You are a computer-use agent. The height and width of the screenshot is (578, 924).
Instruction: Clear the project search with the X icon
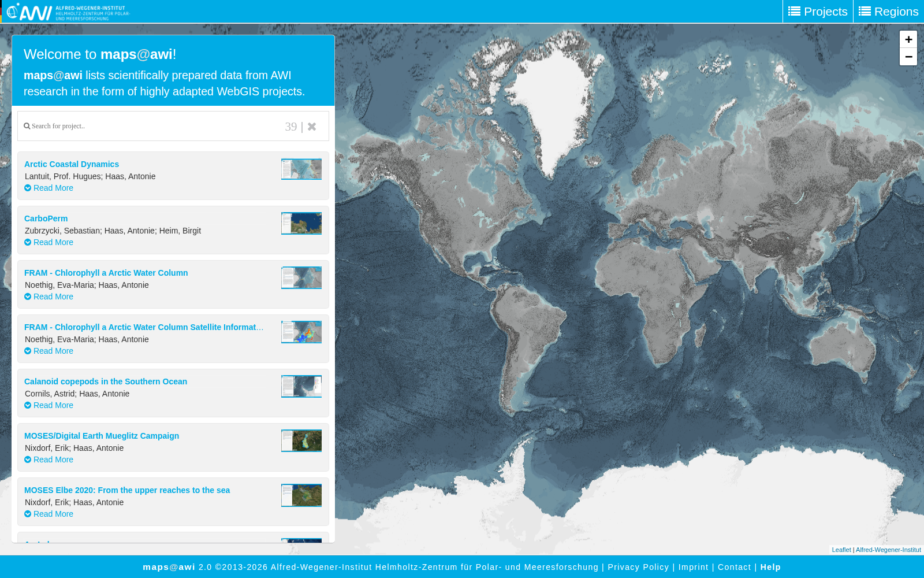coord(312,127)
